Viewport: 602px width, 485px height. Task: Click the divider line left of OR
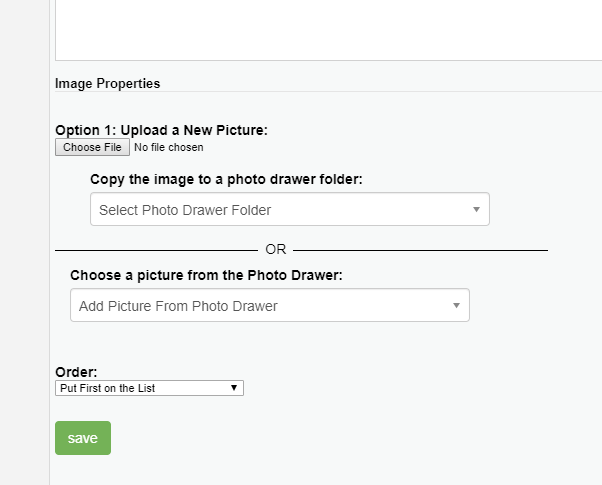click(x=155, y=250)
